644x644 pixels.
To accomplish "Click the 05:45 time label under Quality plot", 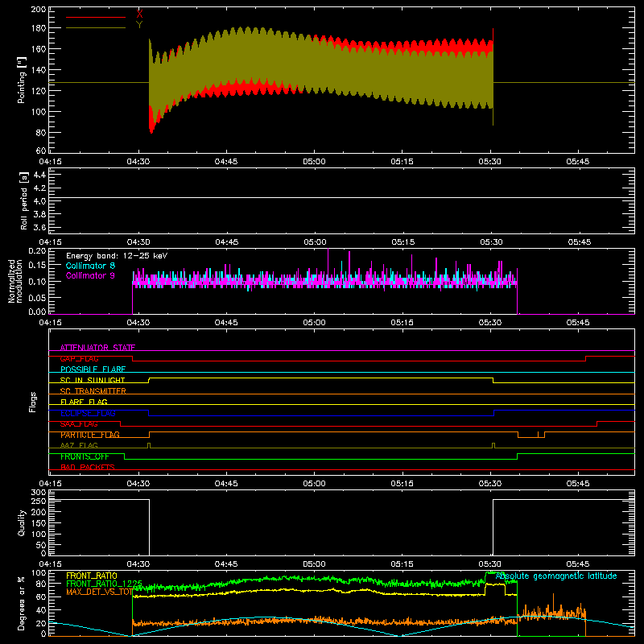I will (578, 564).
